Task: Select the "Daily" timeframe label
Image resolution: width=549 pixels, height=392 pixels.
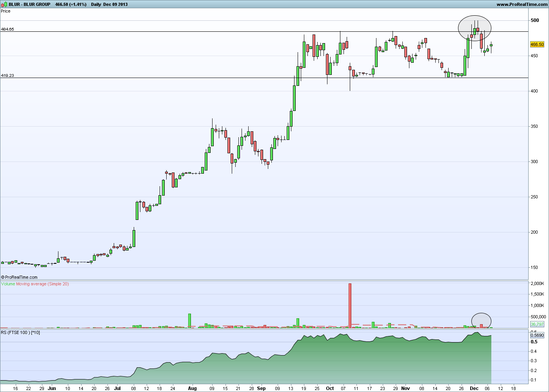Action: tap(96, 4)
